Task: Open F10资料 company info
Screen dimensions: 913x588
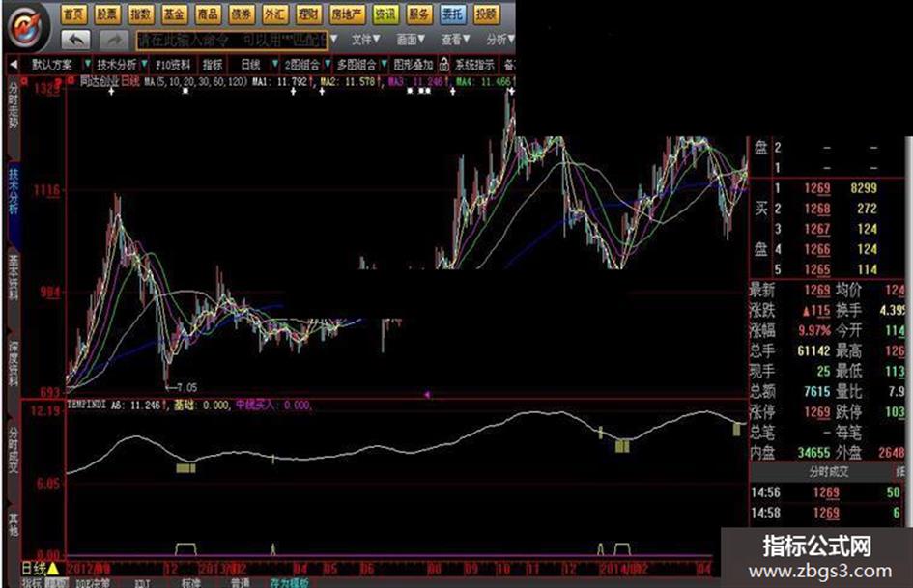Action: (173, 65)
